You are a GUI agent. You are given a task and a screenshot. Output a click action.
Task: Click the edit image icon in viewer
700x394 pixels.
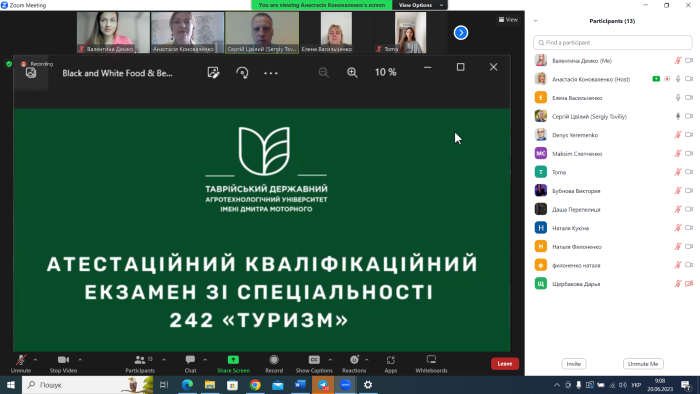(213, 73)
